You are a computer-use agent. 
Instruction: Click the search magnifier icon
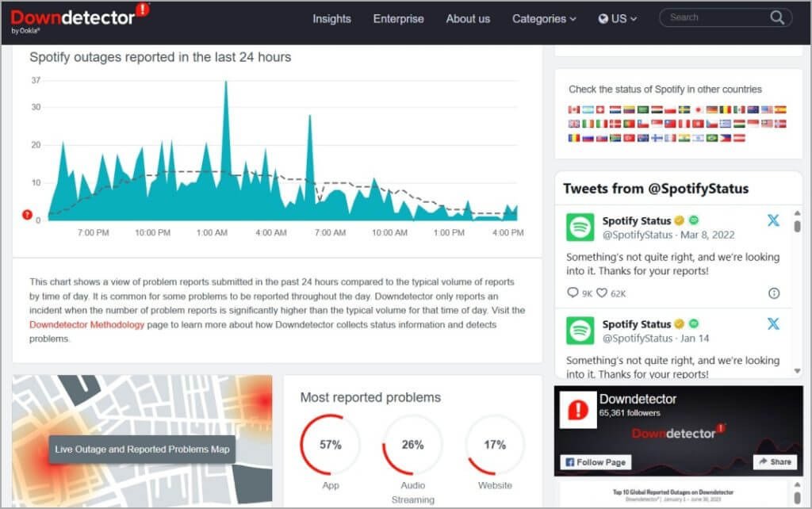[777, 17]
